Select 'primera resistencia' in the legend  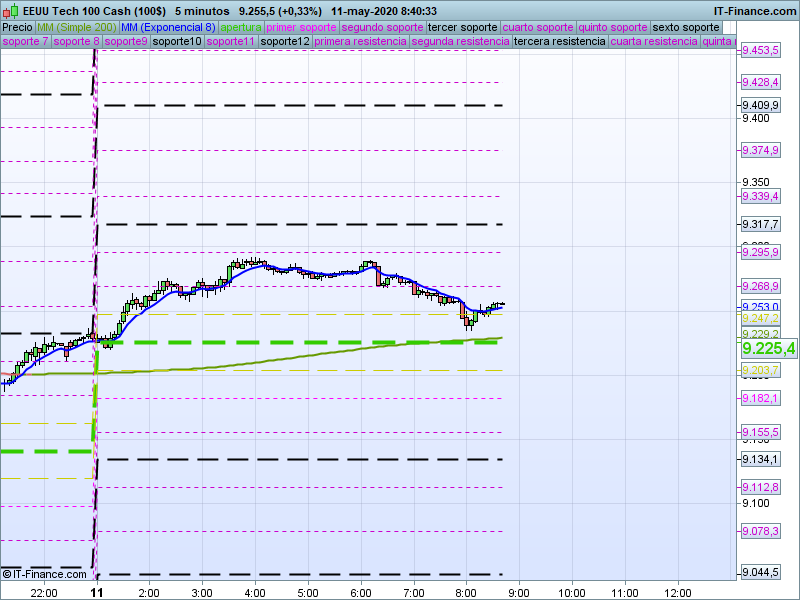(360, 42)
